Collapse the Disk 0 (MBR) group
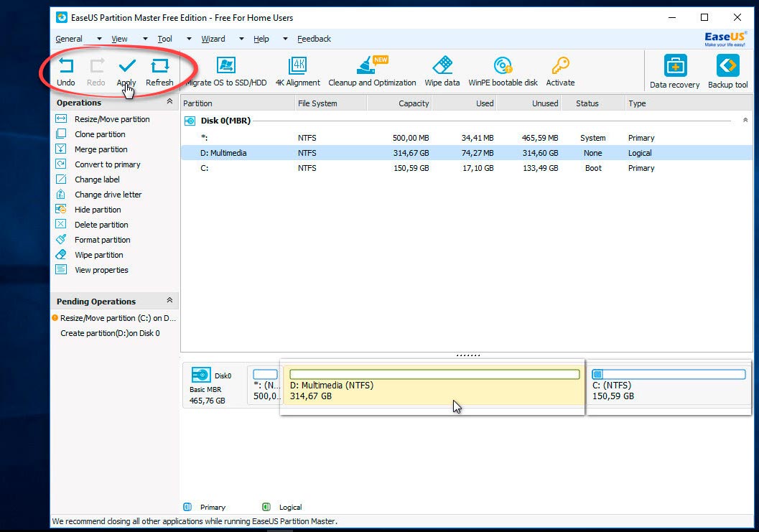This screenshot has height=532, width=759. pyautogui.click(x=745, y=121)
